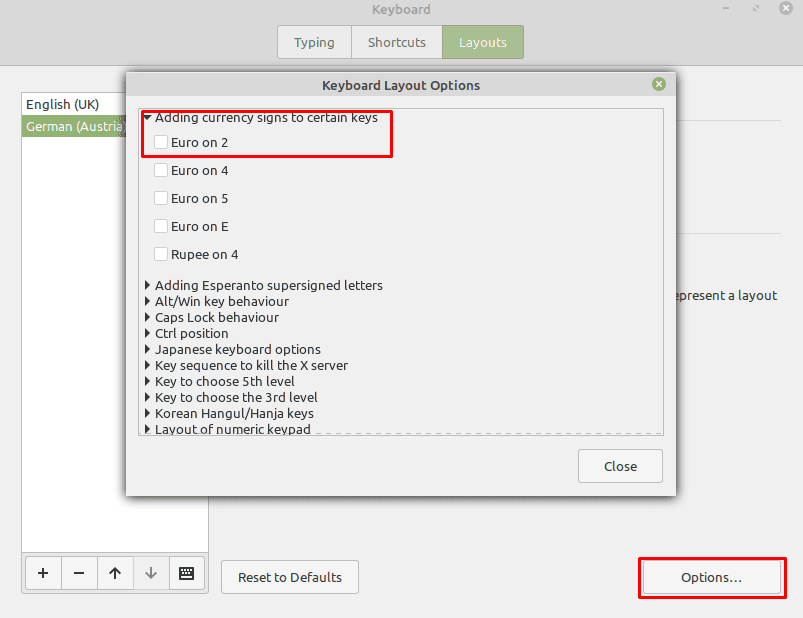This screenshot has width=803, height=618.
Task: Remove selected layout with minus icon
Action: [79, 573]
